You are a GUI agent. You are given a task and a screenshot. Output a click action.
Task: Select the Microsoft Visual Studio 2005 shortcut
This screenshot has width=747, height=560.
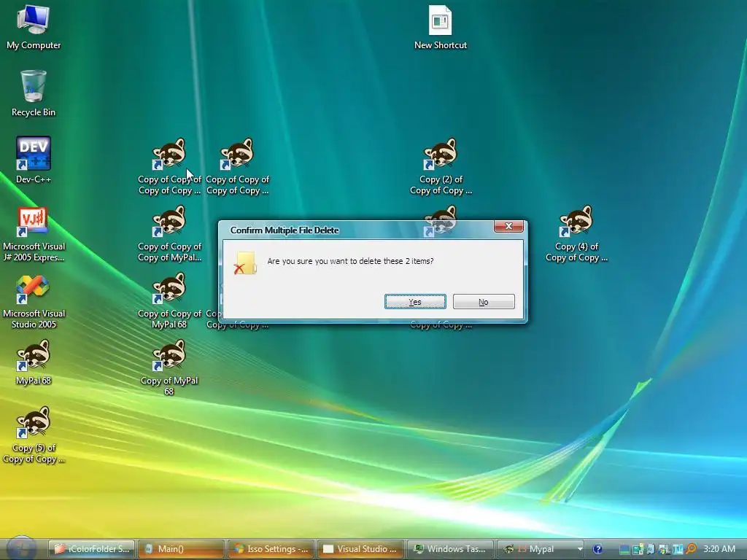[34, 301]
